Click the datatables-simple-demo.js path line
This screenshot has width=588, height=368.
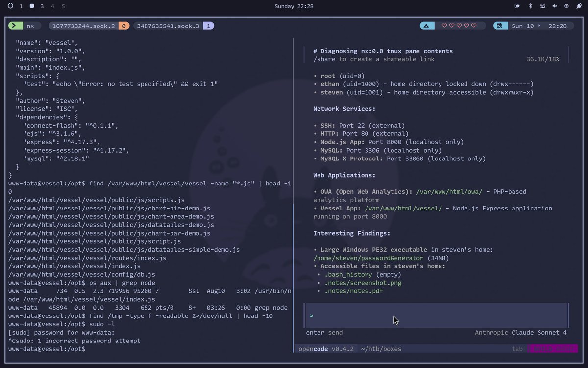tap(124, 250)
